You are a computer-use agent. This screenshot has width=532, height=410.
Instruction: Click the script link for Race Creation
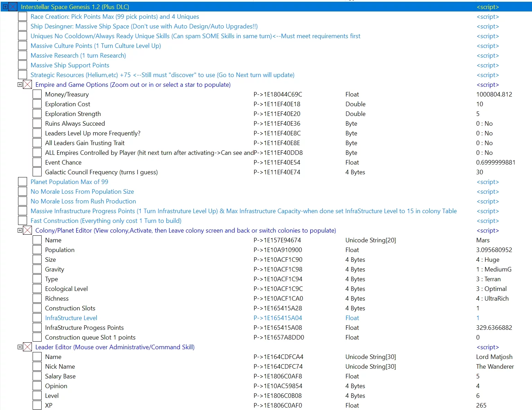click(488, 17)
